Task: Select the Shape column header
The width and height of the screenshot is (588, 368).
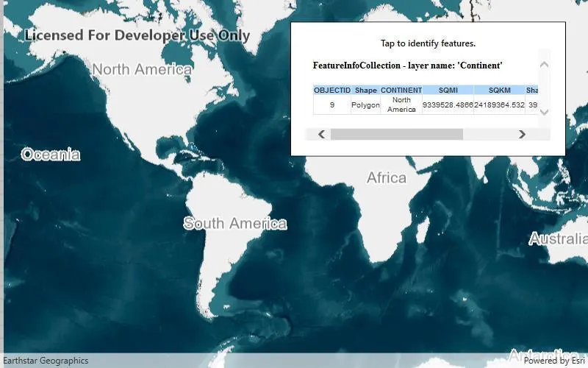Action: click(365, 90)
